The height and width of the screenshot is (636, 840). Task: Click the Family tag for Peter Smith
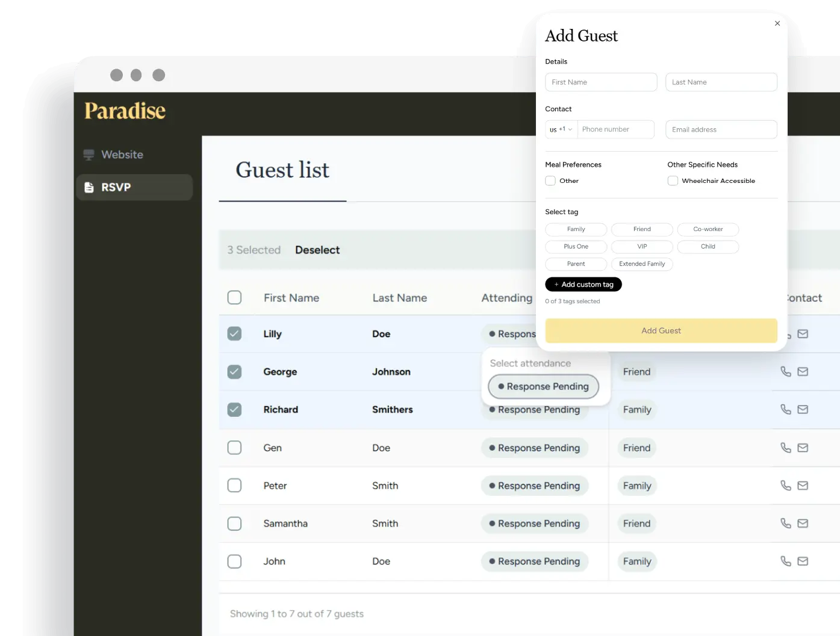637,486
